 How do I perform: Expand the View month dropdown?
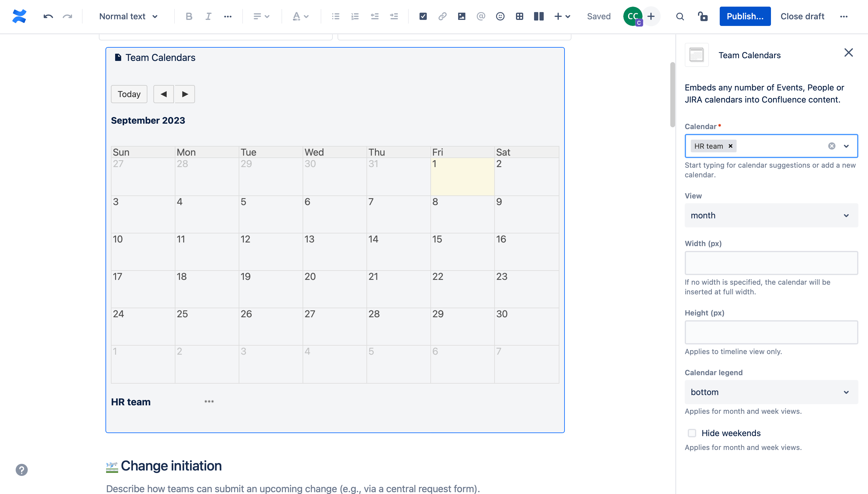tap(771, 215)
